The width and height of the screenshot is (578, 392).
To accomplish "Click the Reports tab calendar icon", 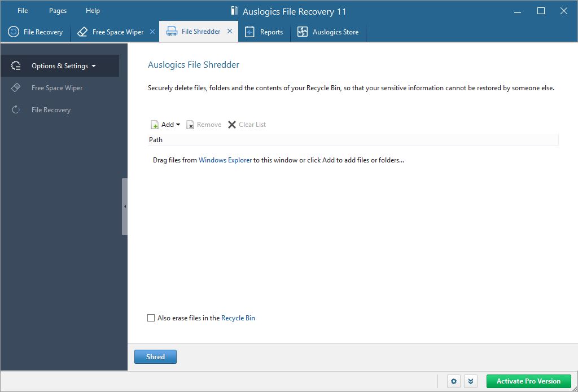I will pos(249,32).
